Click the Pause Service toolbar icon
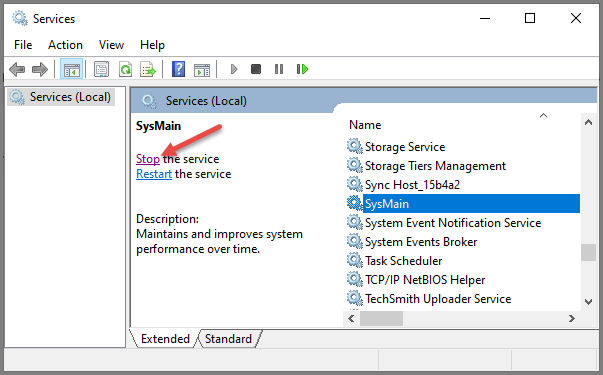This screenshot has height=375, width=603. click(279, 69)
